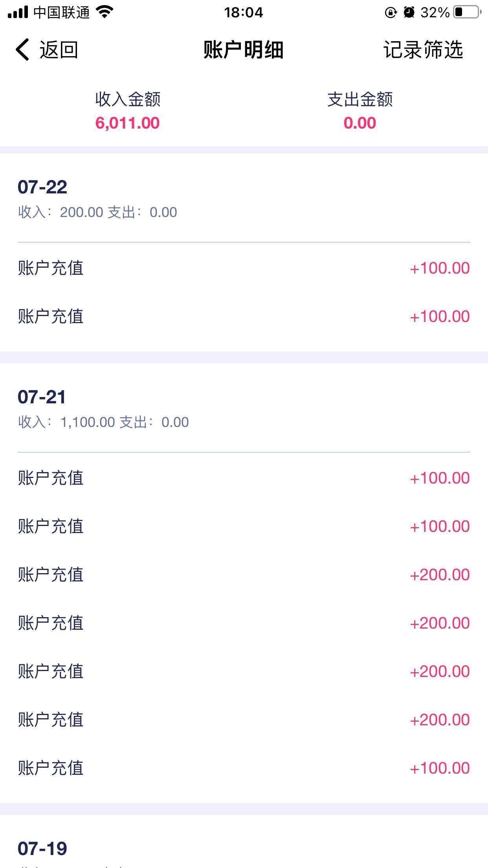Tap the rotation lock status icon

(391, 12)
